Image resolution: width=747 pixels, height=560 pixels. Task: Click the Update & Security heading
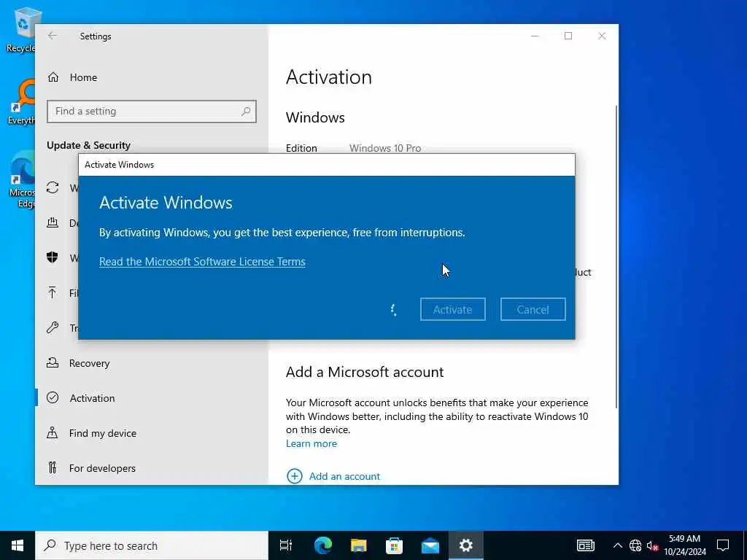click(88, 145)
